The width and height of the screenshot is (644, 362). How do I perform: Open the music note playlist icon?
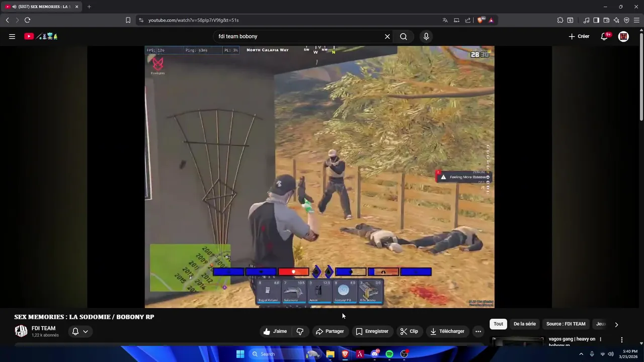point(586,20)
